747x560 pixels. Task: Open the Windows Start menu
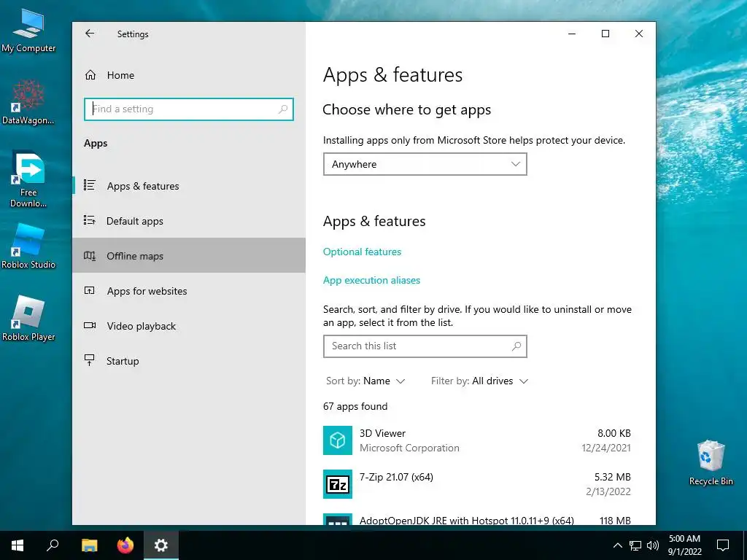(18, 545)
